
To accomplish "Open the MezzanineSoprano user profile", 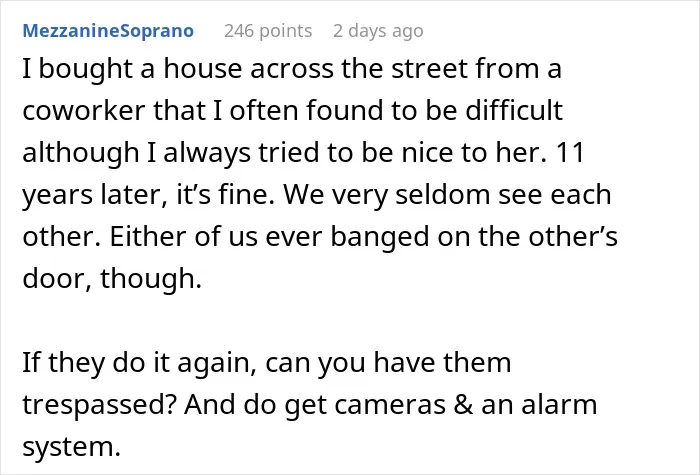I will [108, 31].
